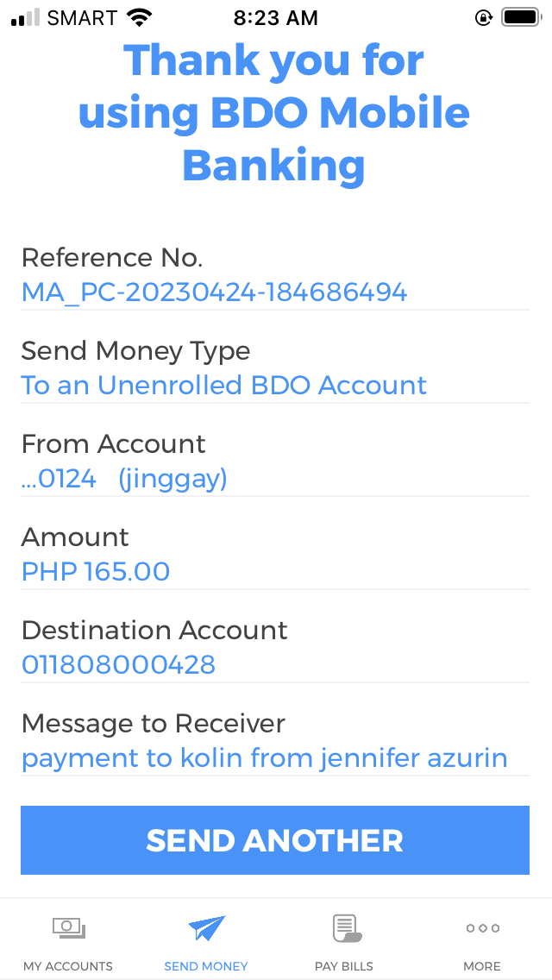Screen dimensions: 552x980
Task: Tap the My Accounts cash icon
Action: coord(68,928)
